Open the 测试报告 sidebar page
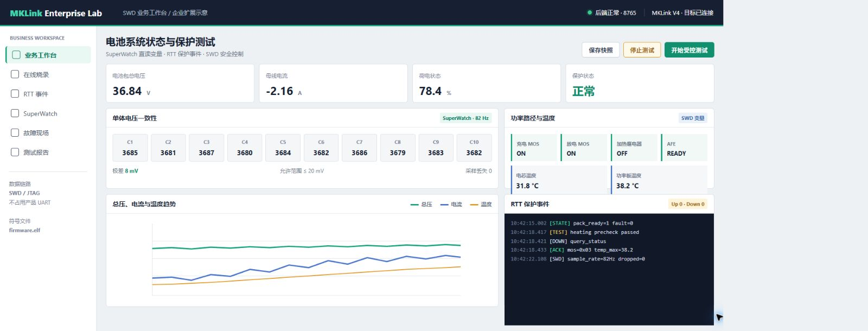868x331 pixels. click(x=48, y=152)
